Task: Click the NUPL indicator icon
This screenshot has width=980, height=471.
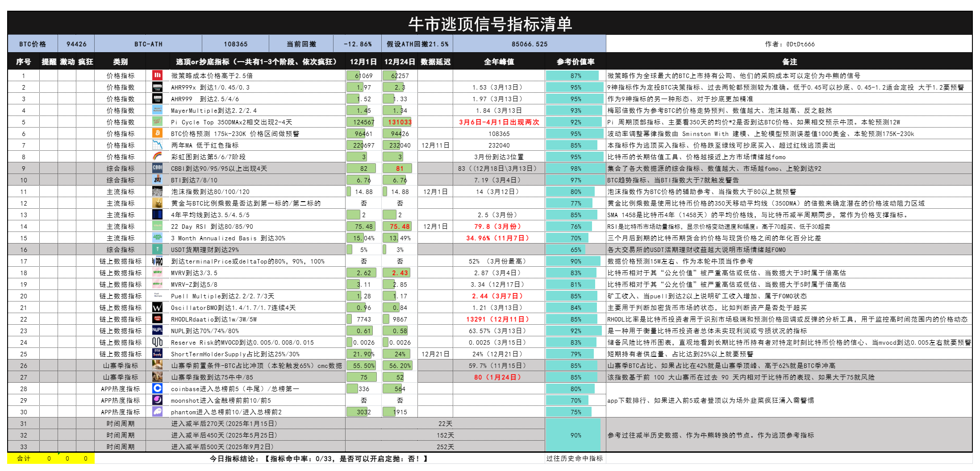Action: (157, 331)
